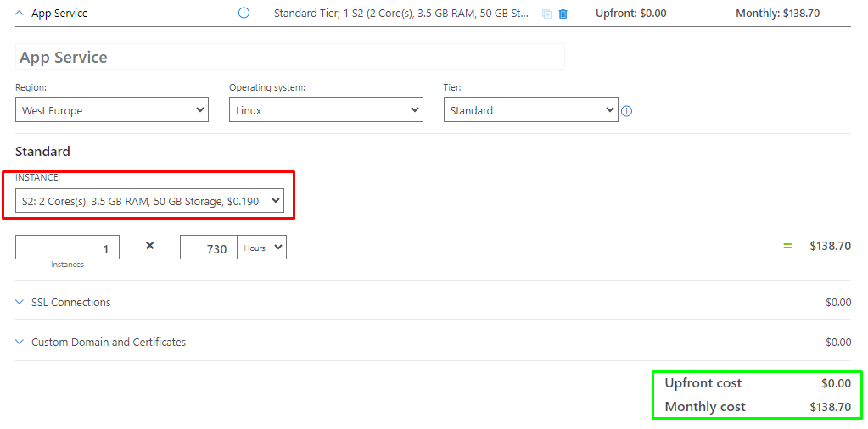Click the Instances count input field

[x=67, y=248]
